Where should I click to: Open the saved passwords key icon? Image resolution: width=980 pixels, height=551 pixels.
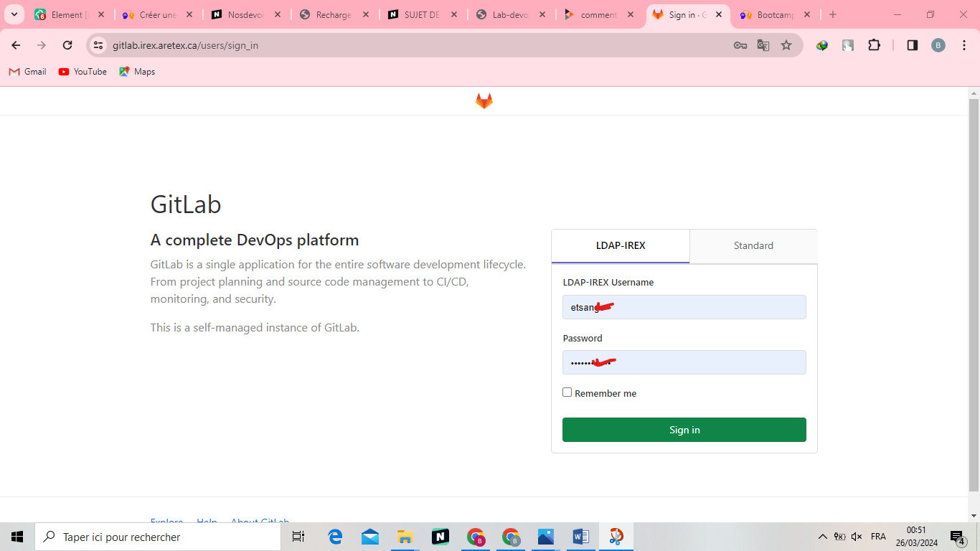(740, 45)
